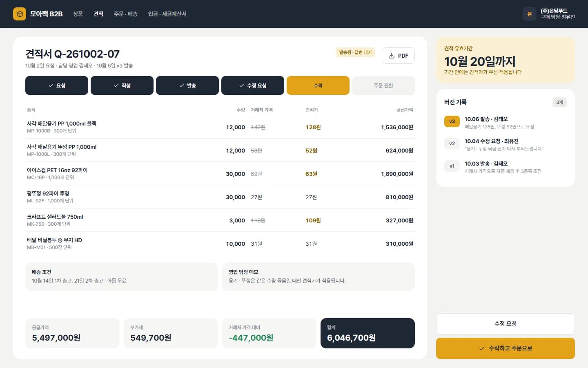The width and height of the screenshot is (588, 368).
Task: Select the 발송 step
Action: 187,85
